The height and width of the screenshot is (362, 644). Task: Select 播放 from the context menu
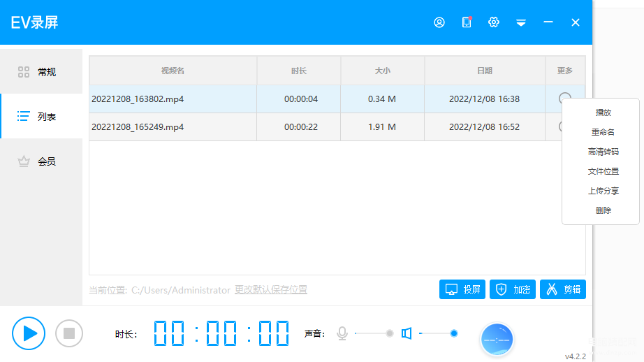click(x=603, y=113)
